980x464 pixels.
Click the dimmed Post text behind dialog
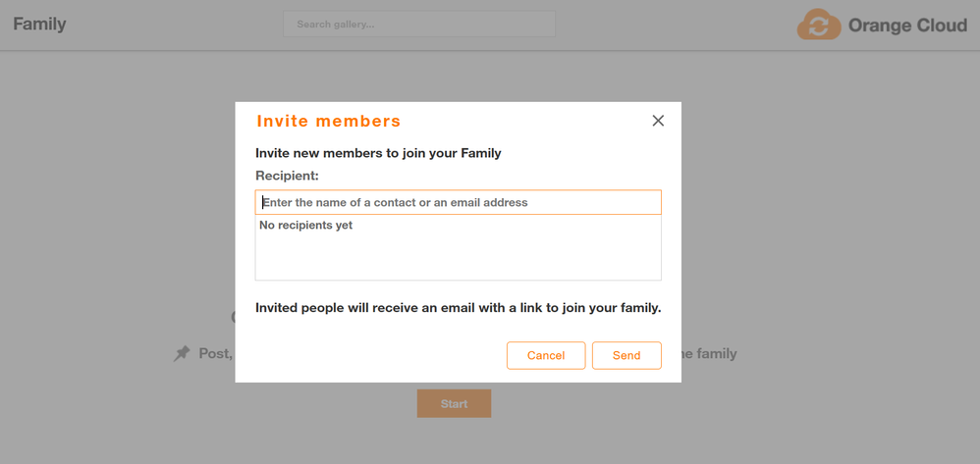[x=215, y=354]
